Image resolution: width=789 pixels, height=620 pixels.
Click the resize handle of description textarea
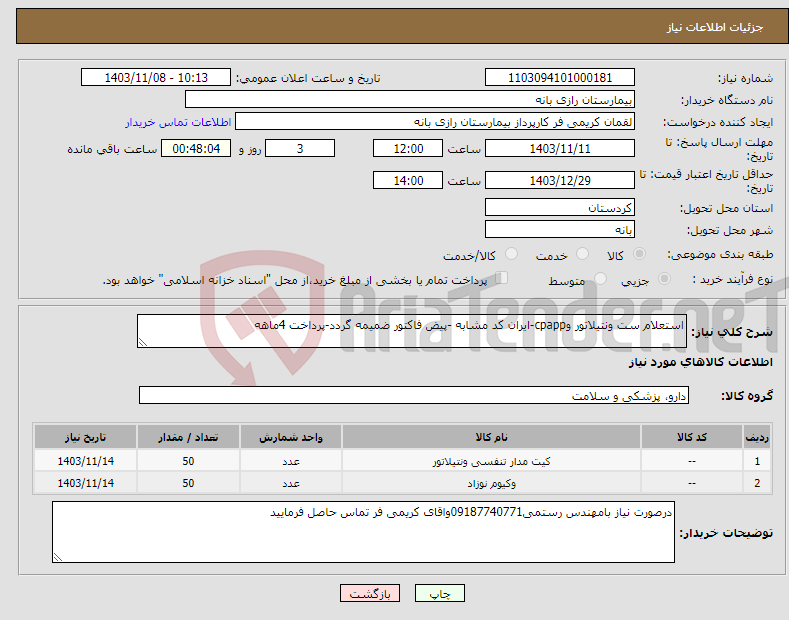[x=143, y=342]
